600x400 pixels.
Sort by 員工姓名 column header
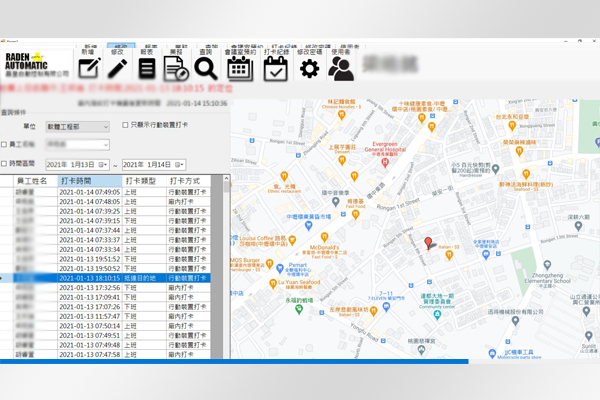36,181
